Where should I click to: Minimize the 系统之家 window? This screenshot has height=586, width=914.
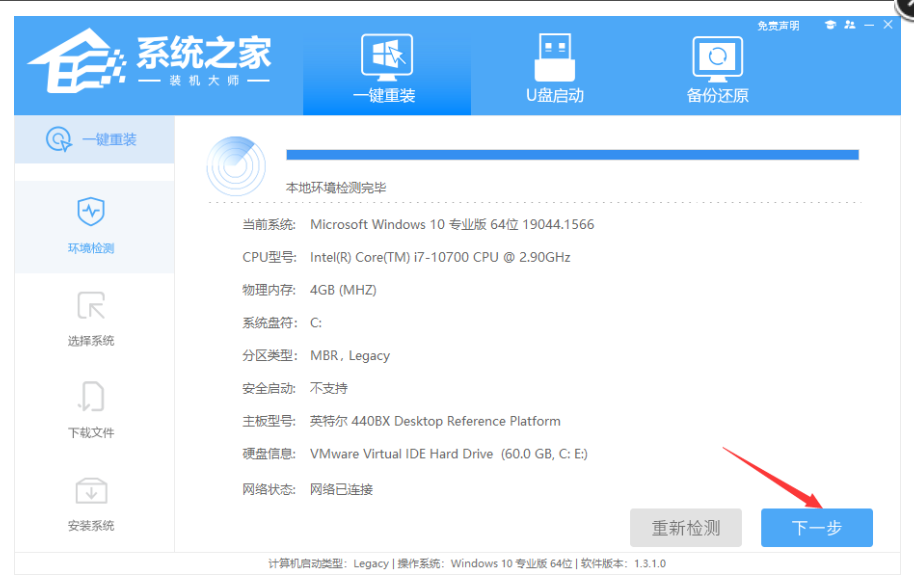pyautogui.click(x=869, y=24)
